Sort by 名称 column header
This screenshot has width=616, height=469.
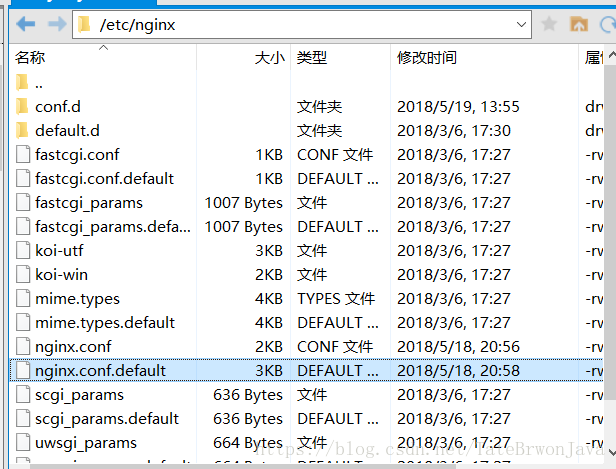click(x=30, y=57)
